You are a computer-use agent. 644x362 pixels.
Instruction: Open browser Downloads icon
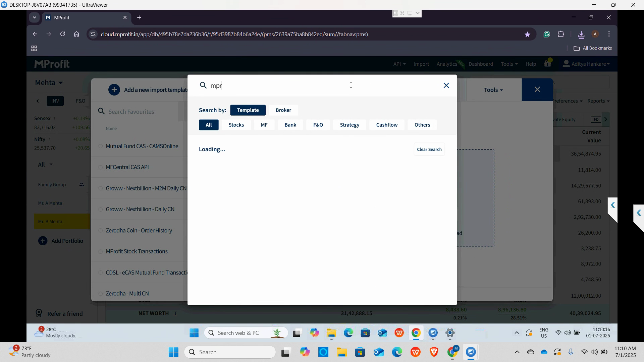click(581, 34)
